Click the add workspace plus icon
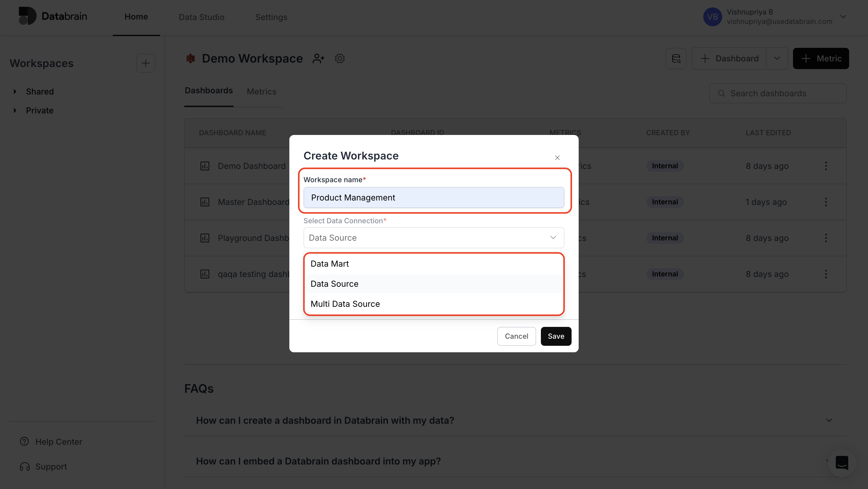 click(x=146, y=63)
